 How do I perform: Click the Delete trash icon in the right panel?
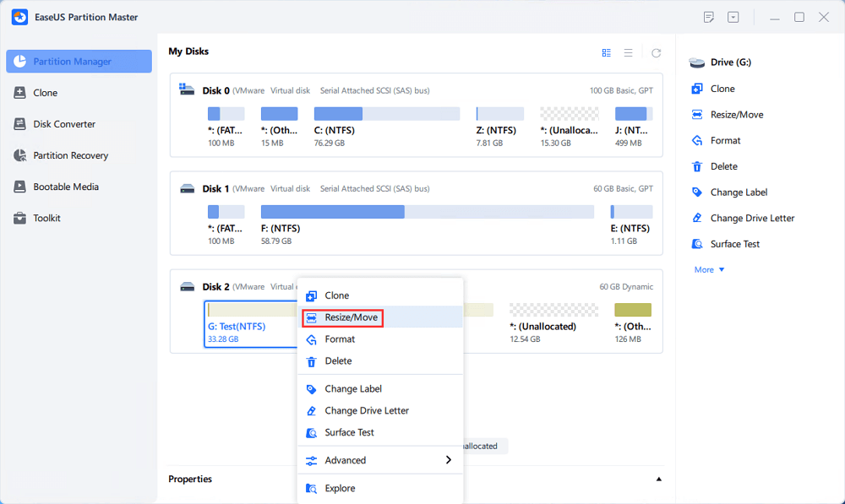697,165
